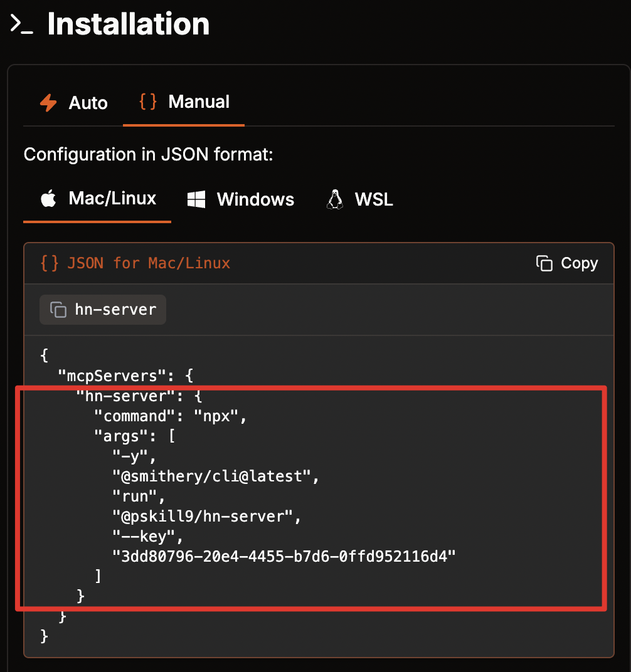Click the terminal prompt icon beside Installation
Screen dimensions: 631x672
[21, 25]
